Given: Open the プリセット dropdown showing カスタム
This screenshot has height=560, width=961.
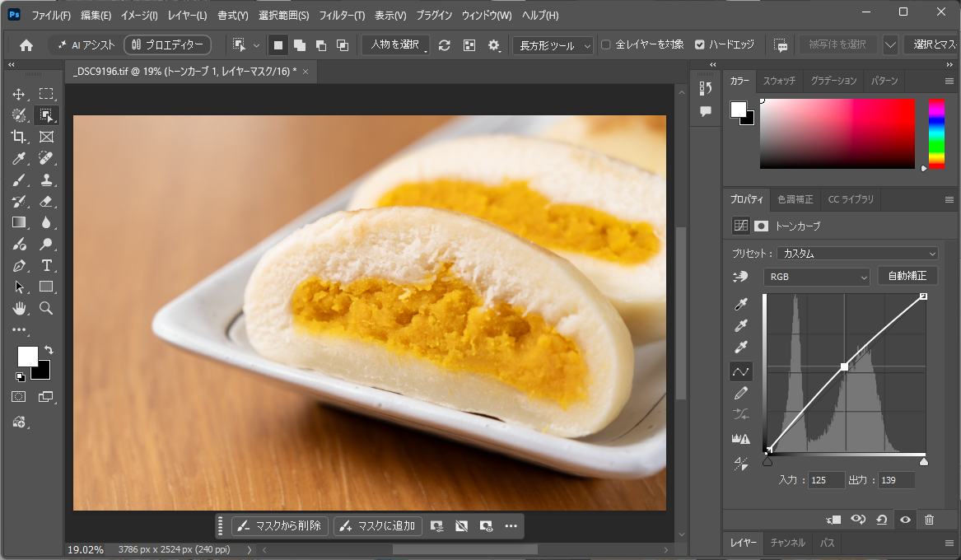Looking at the screenshot, I should click(x=856, y=254).
